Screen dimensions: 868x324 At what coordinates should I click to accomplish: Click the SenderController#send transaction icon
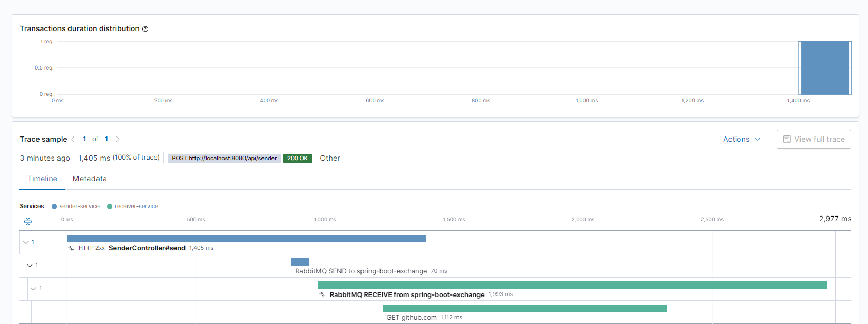(x=71, y=248)
